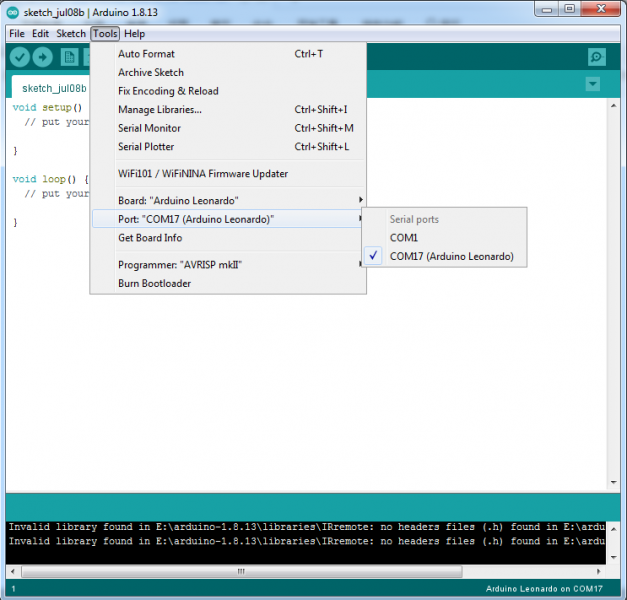
Task: Open the Help menu
Action: (134, 34)
